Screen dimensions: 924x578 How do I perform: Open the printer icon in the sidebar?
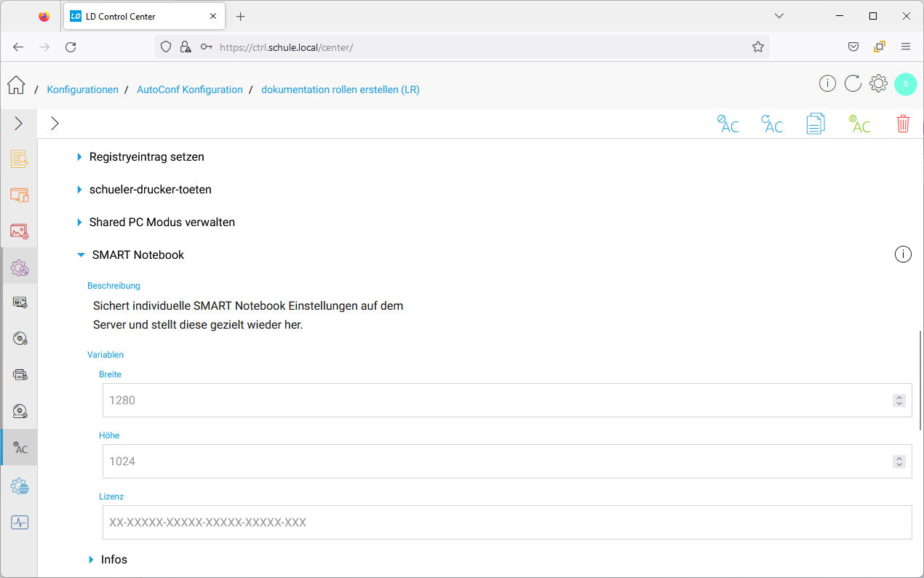point(20,375)
